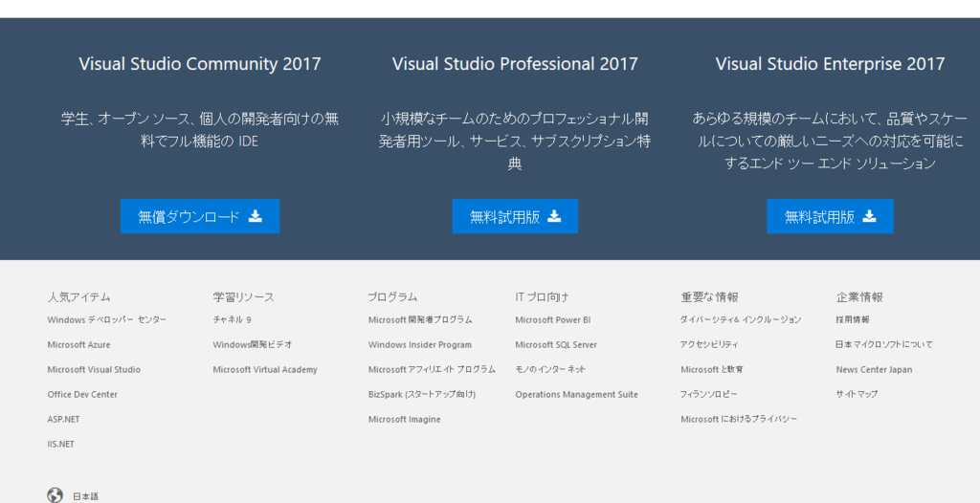This screenshot has width=980, height=503.
Task: Open the Microsoft Imagine link
Action: [405, 420]
